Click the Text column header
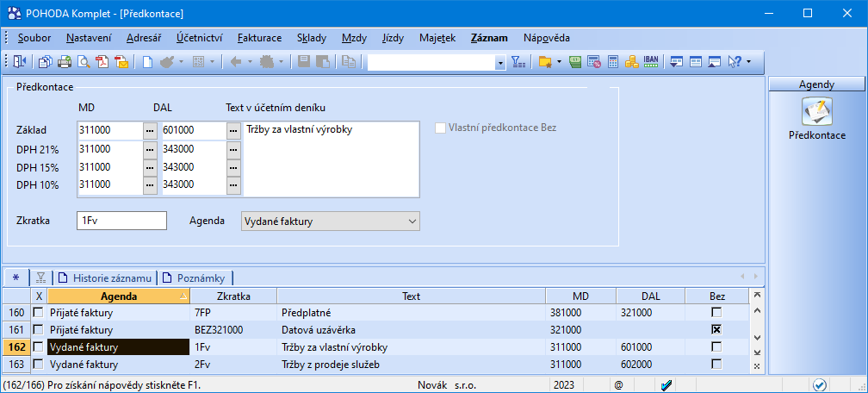 point(411,296)
